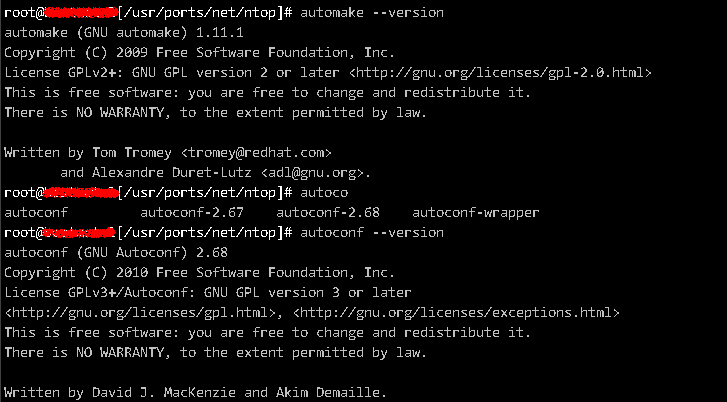Click the licenses/exceptions.html URL

456,313
